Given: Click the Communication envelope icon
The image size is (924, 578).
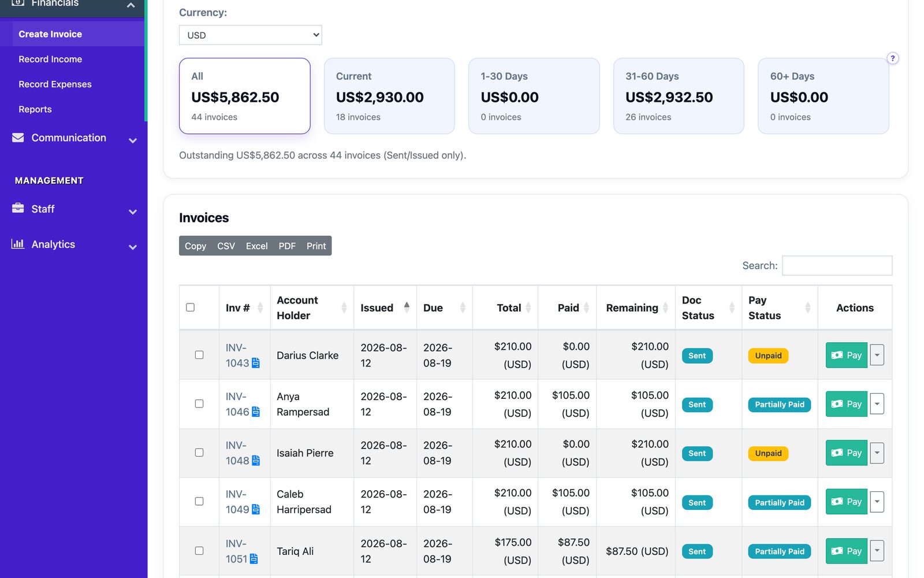Looking at the screenshot, I should click(x=18, y=138).
